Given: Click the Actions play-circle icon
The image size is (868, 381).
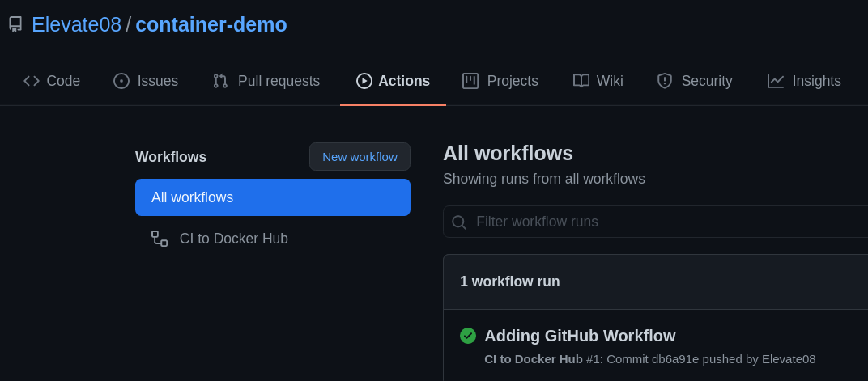Looking at the screenshot, I should click(x=364, y=81).
